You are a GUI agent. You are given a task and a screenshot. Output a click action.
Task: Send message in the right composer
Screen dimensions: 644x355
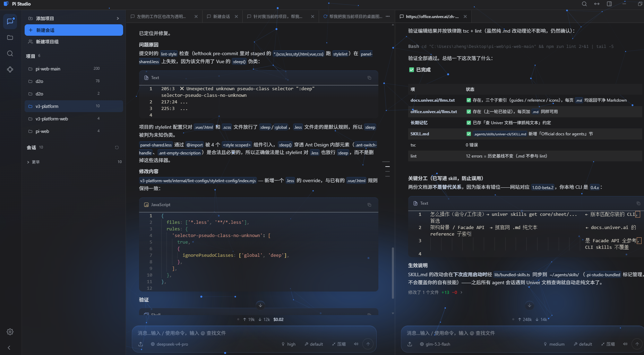tap(637, 344)
